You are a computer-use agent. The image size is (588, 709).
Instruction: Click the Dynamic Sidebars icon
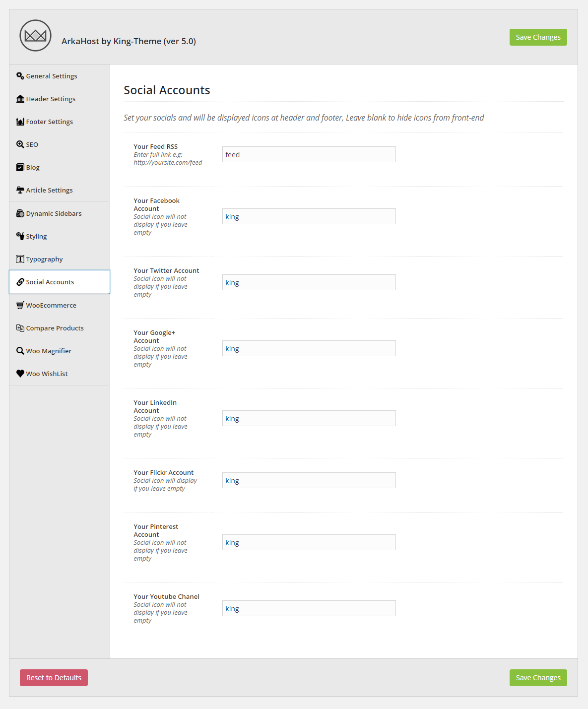coord(20,213)
